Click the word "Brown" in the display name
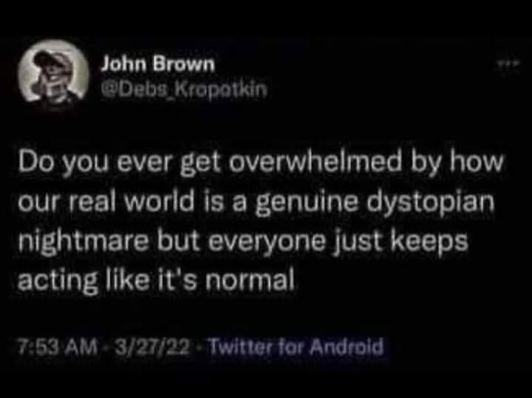Viewport: 532px width, 398px height. tap(184, 64)
